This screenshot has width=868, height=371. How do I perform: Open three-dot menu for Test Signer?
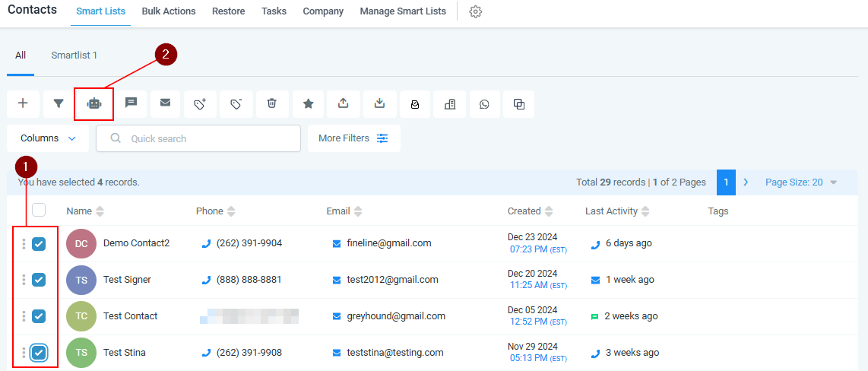pos(24,280)
